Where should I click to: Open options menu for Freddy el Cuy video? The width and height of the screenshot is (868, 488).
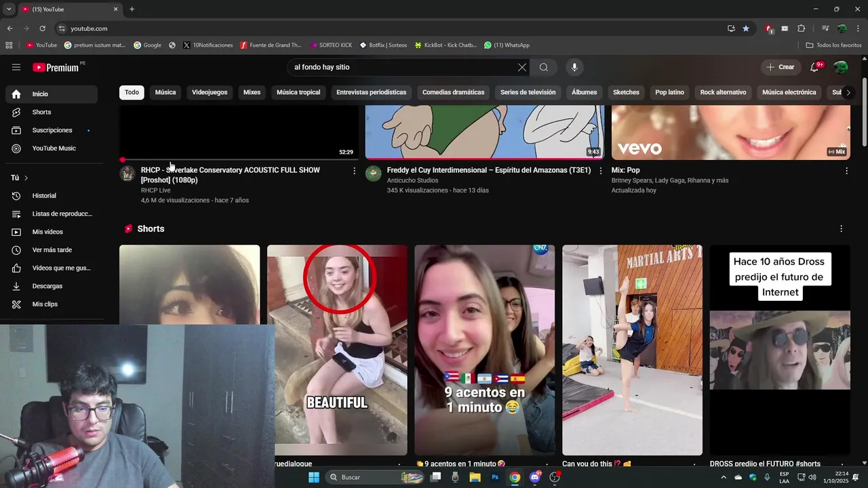(x=600, y=171)
